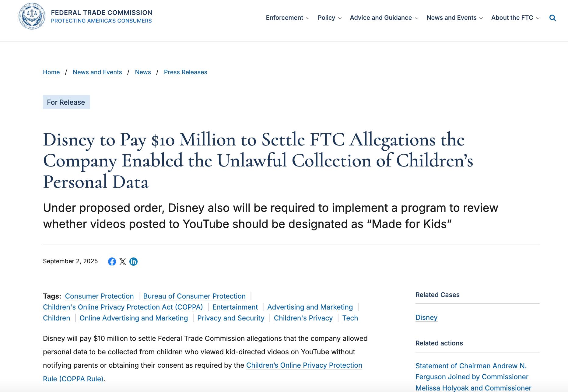The height and width of the screenshot is (392, 568).
Task: Expand the Enforcement menu
Action: 287,18
